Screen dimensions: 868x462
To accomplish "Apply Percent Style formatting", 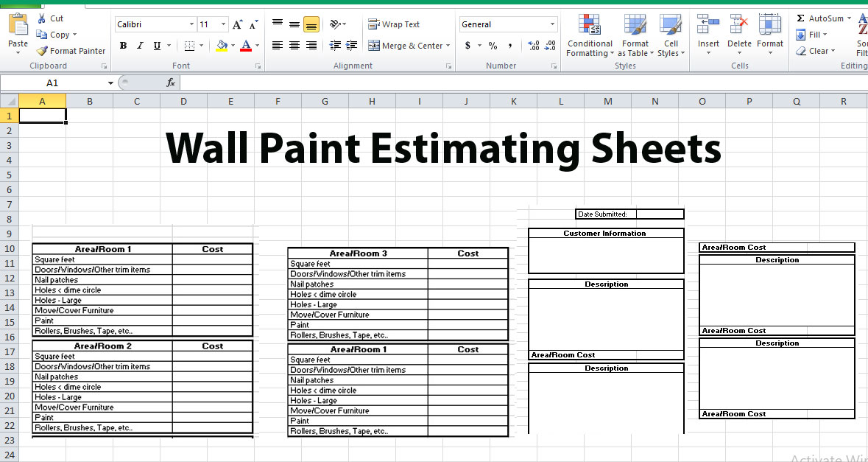I will pyautogui.click(x=492, y=45).
